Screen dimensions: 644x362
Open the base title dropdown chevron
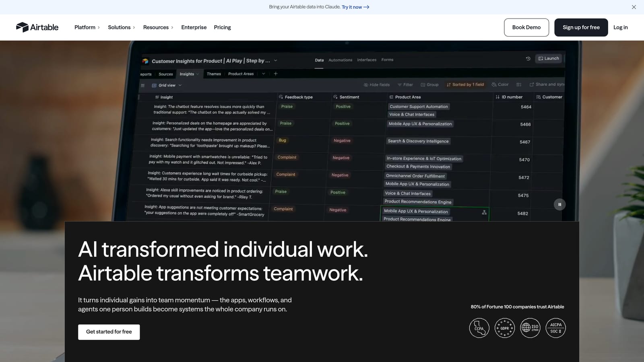tap(276, 60)
